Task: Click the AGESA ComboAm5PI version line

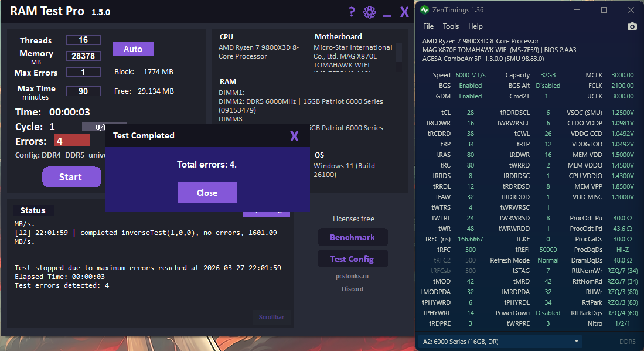Action: 483,59
